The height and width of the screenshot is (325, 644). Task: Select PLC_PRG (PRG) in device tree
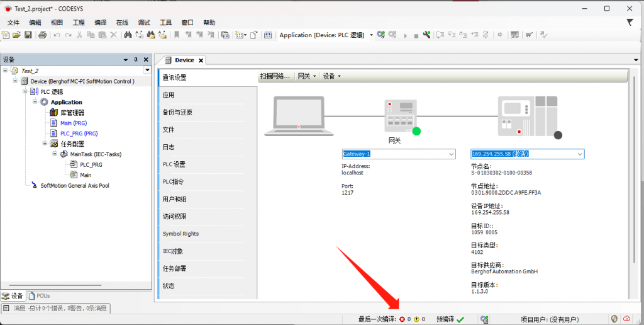click(x=79, y=134)
